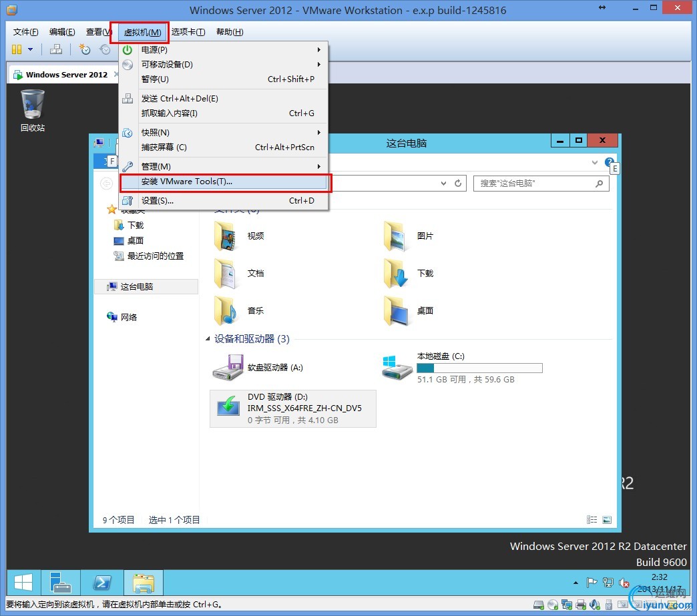
Task: Click the Revert to Snapshot toolbar icon
Action: click(x=105, y=49)
